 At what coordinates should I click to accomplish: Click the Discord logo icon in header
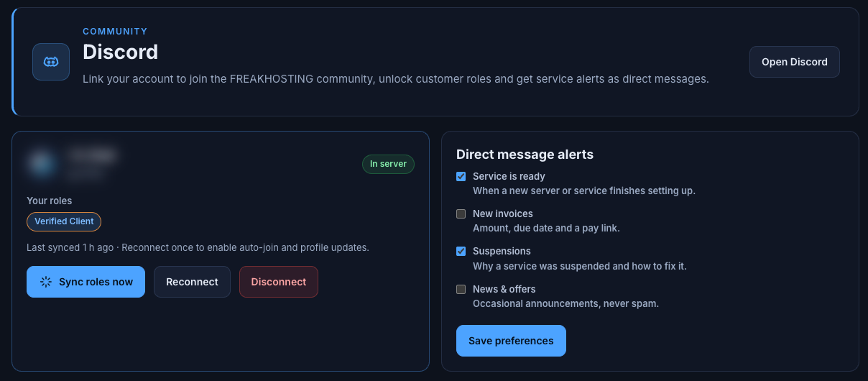click(51, 62)
